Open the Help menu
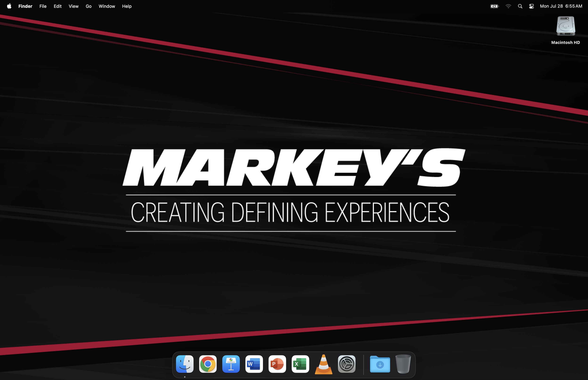588x380 pixels. coord(127,6)
